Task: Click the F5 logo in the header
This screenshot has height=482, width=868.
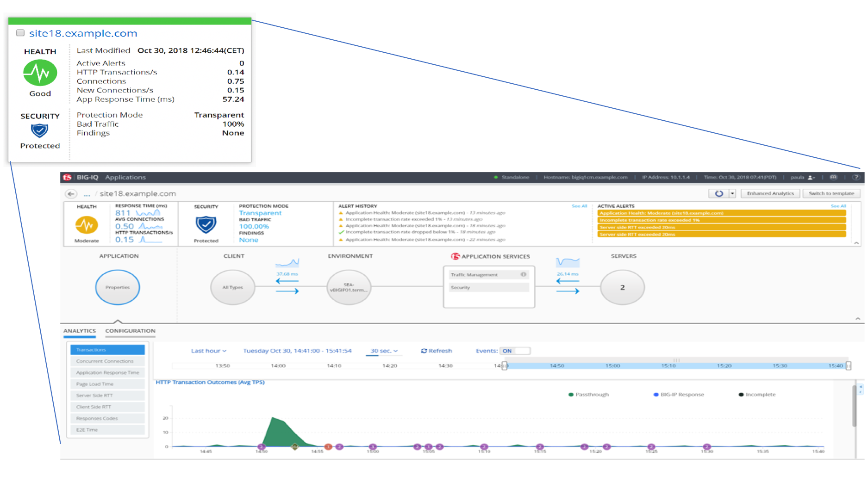Action: [68, 177]
